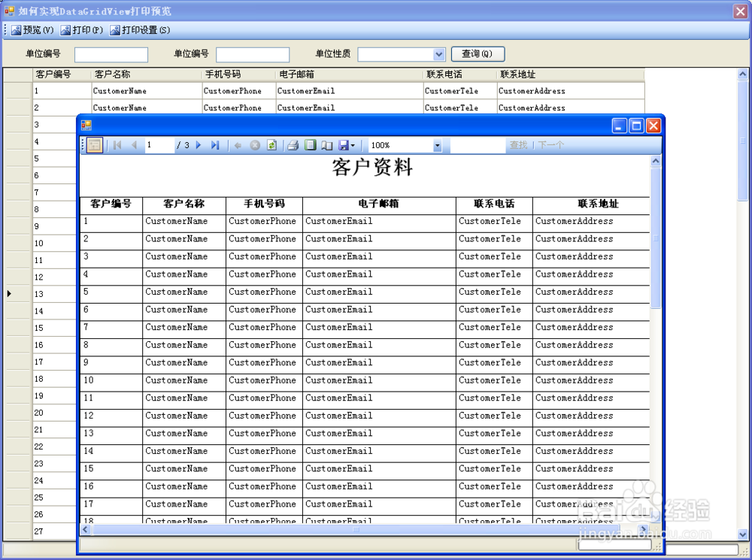
Task: Open the export format dropdown arrow
Action: coord(353,145)
